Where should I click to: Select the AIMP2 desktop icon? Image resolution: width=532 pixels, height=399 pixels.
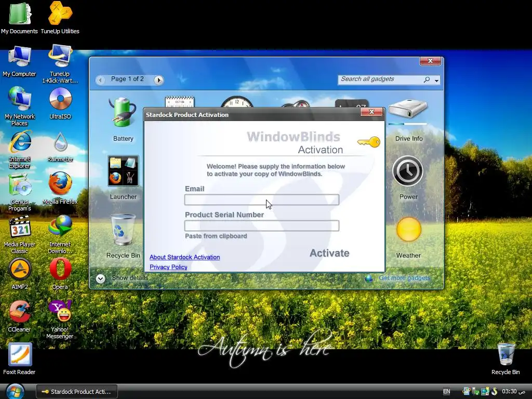click(x=19, y=274)
